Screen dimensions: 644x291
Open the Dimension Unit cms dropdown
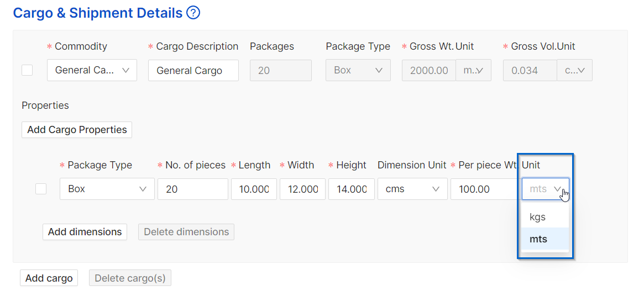[x=412, y=189]
